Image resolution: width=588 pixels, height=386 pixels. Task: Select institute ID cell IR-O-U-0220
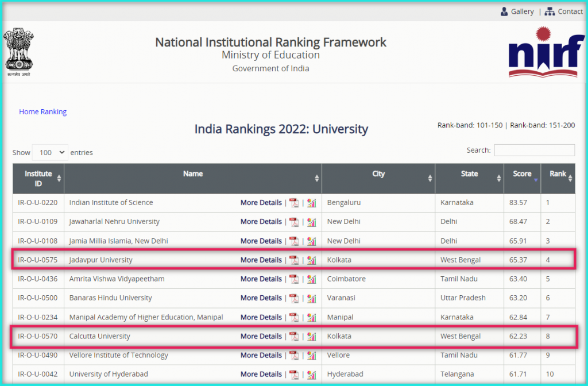tap(38, 203)
